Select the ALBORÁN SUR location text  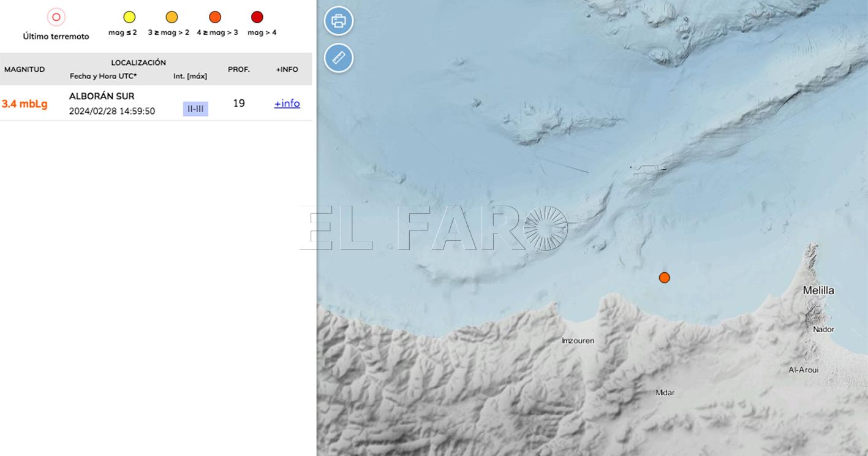pos(102,96)
